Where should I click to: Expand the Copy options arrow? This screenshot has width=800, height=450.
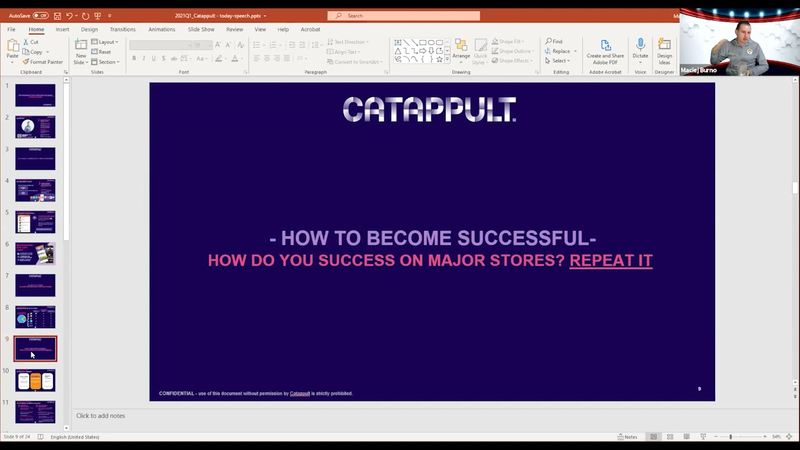click(47, 52)
